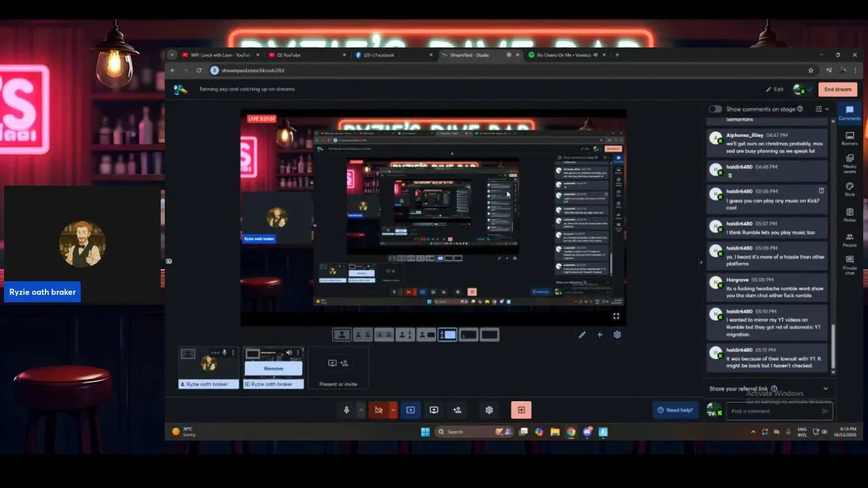Open layout settings gear below stage
Viewport: 868px width, 488px height.
click(x=617, y=335)
